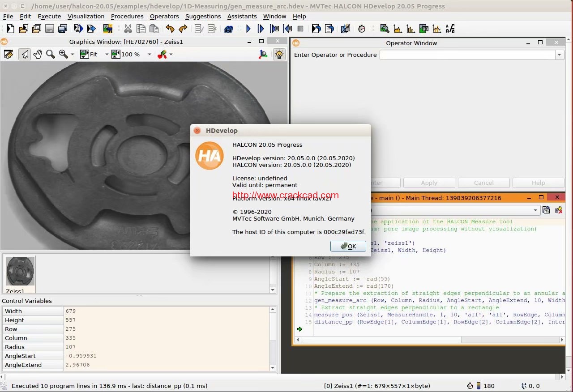
Task: Open the OCR Training File Browser icon
Action: click(450, 29)
